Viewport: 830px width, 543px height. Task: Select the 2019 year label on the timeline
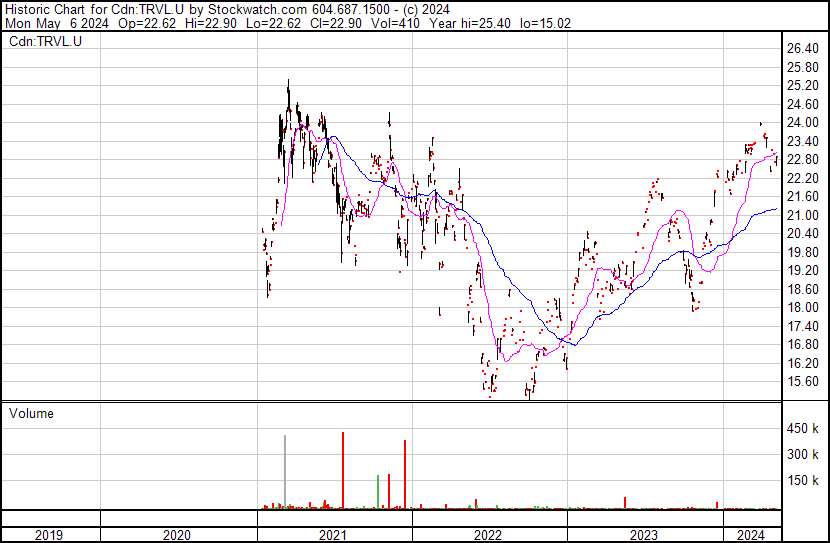(49, 535)
